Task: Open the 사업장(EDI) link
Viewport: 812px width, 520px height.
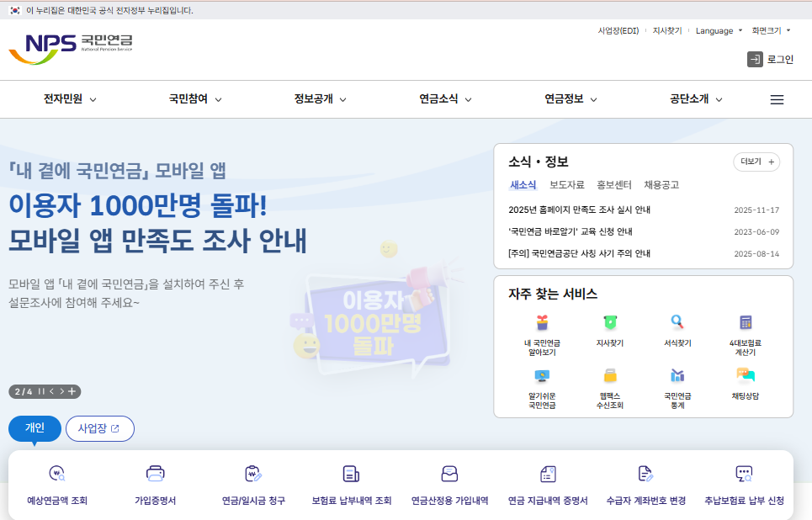Action: pyautogui.click(x=618, y=31)
